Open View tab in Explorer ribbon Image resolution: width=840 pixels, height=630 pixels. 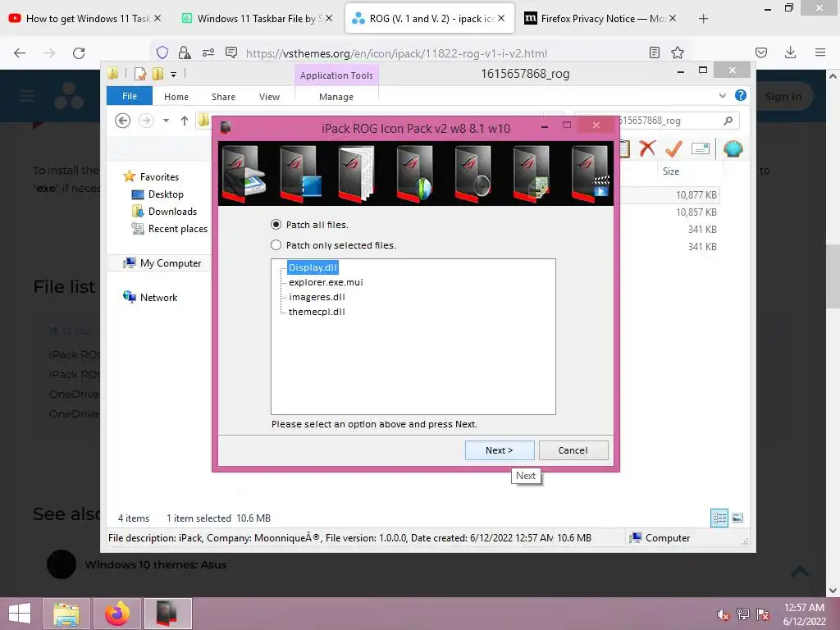coord(269,97)
